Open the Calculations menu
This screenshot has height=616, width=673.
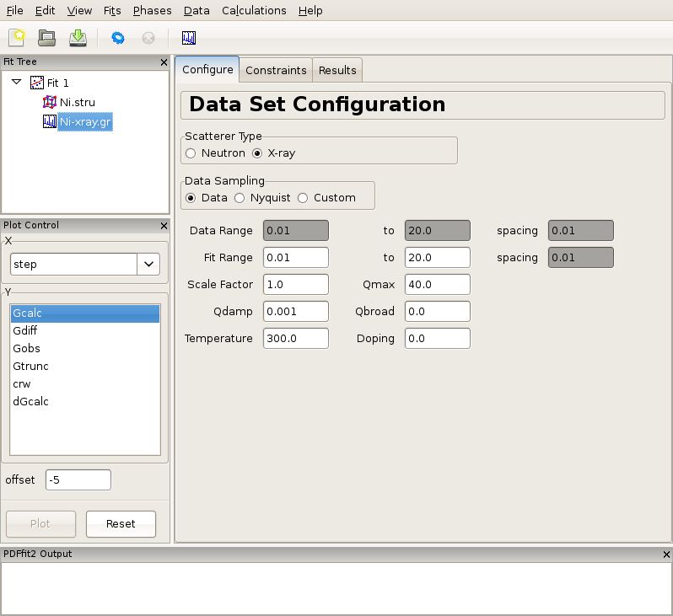254,11
